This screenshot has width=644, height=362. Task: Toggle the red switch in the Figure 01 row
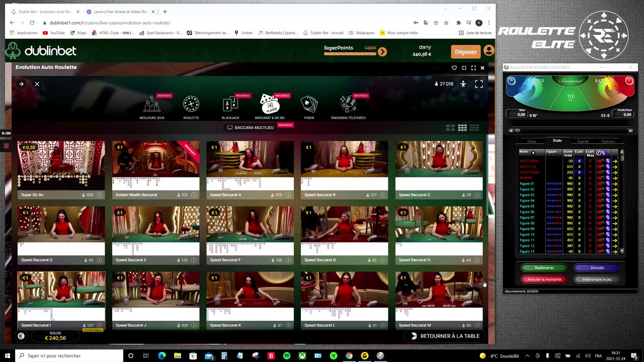coord(601,184)
